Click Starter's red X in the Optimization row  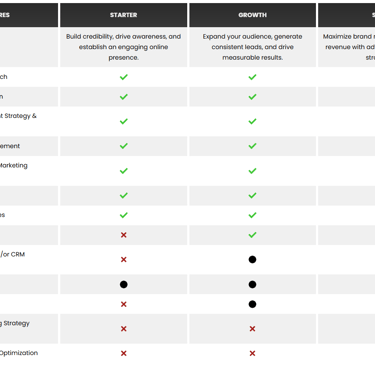[123, 353]
